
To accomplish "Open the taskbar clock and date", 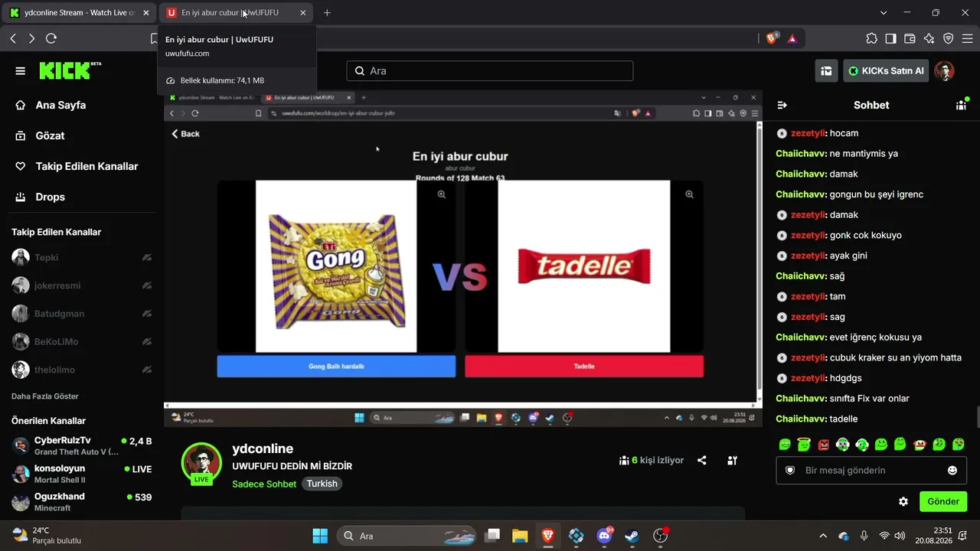I will tap(933, 536).
